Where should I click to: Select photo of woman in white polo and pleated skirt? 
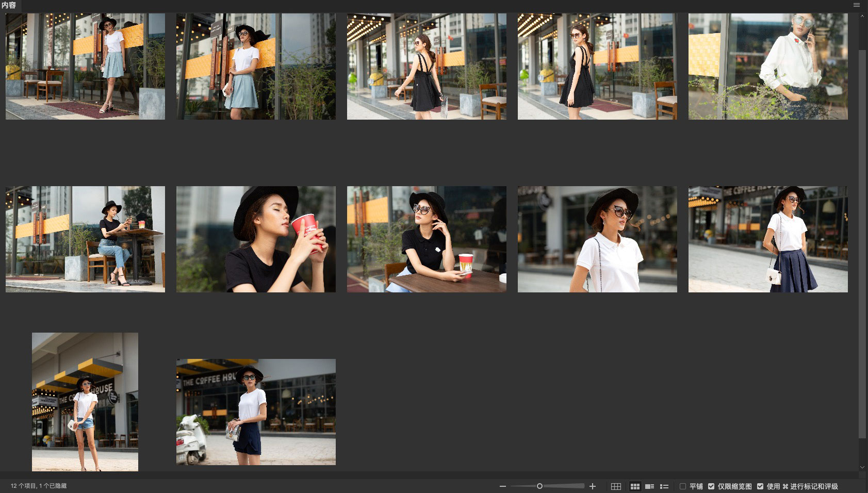[x=768, y=239]
